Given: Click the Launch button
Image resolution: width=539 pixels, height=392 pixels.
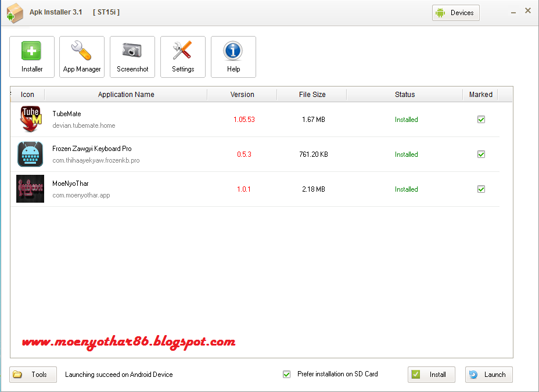Looking at the screenshot, I should point(489,375).
